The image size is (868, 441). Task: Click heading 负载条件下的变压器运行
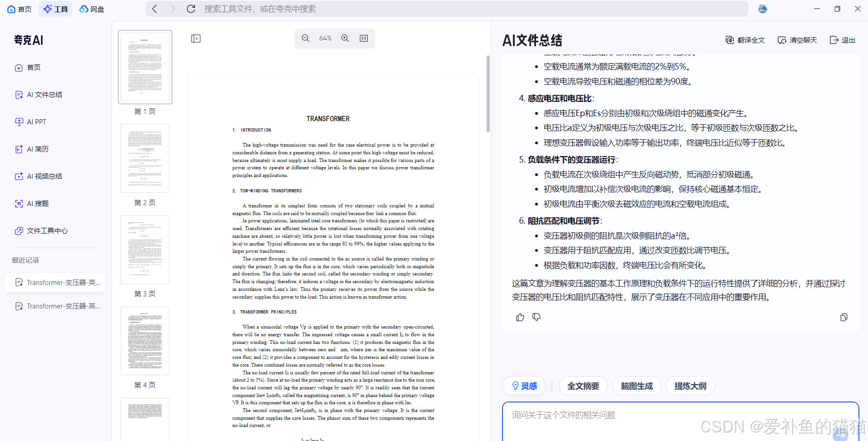(x=571, y=160)
